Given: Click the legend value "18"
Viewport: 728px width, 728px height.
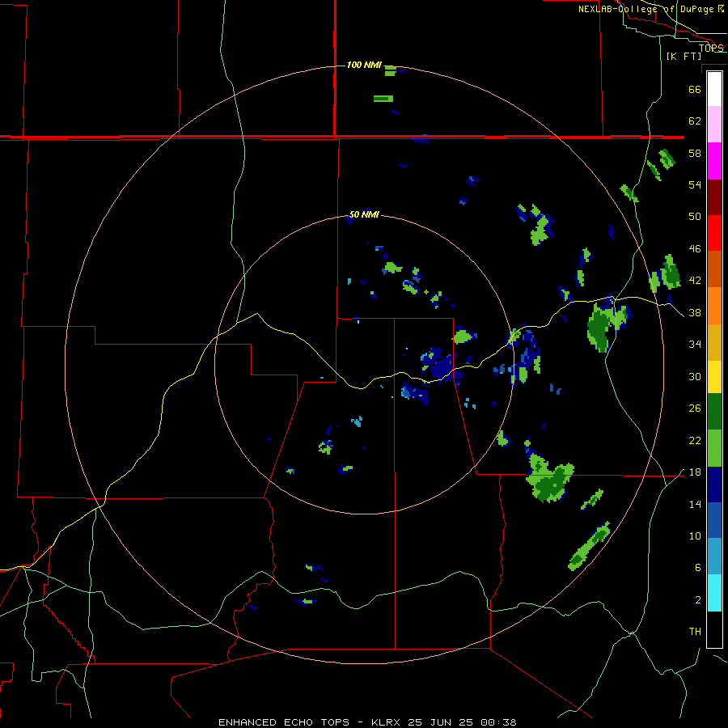Looking at the screenshot, I should coord(695,472).
